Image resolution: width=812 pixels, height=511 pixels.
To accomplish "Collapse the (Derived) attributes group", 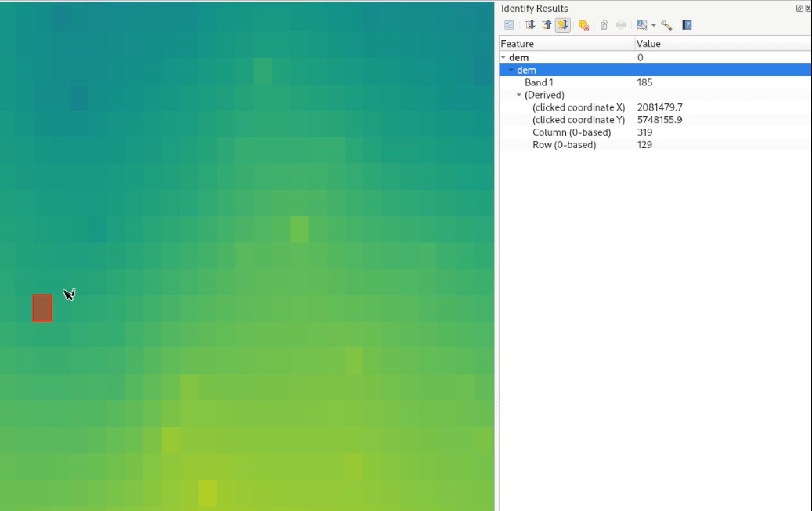I will pyautogui.click(x=518, y=96).
